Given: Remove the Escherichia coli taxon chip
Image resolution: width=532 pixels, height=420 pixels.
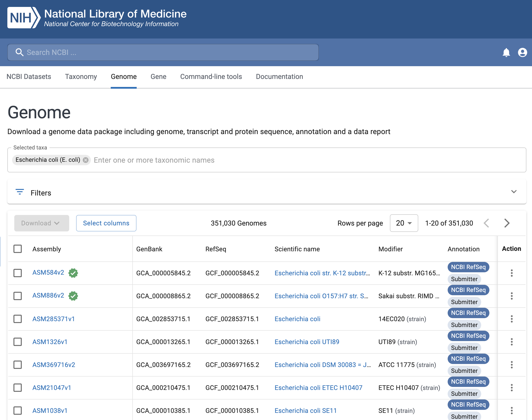Looking at the screenshot, I should click(x=86, y=160).
